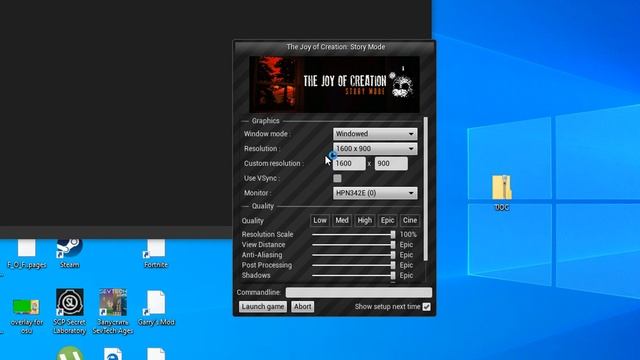
Task: Click the Anti-Aliasing slider
Action: [353, 255]
